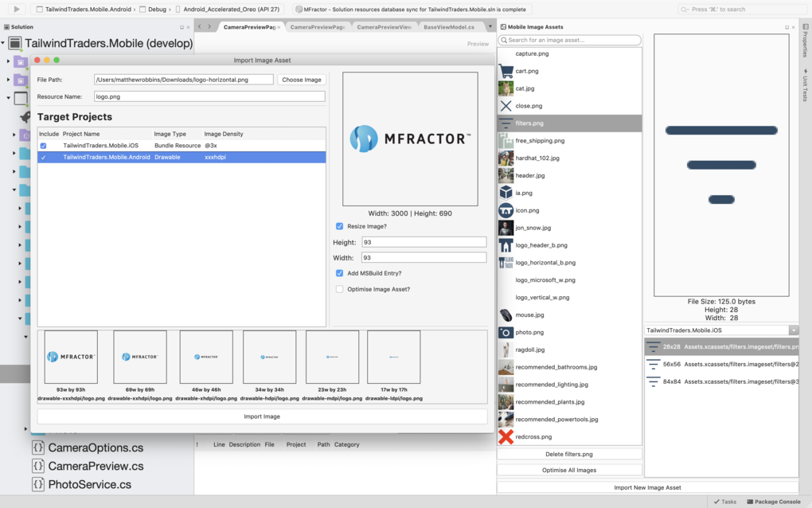812x508 pixels.
Task: Select the redcross.png red X icon
Action: click(506, 436)
